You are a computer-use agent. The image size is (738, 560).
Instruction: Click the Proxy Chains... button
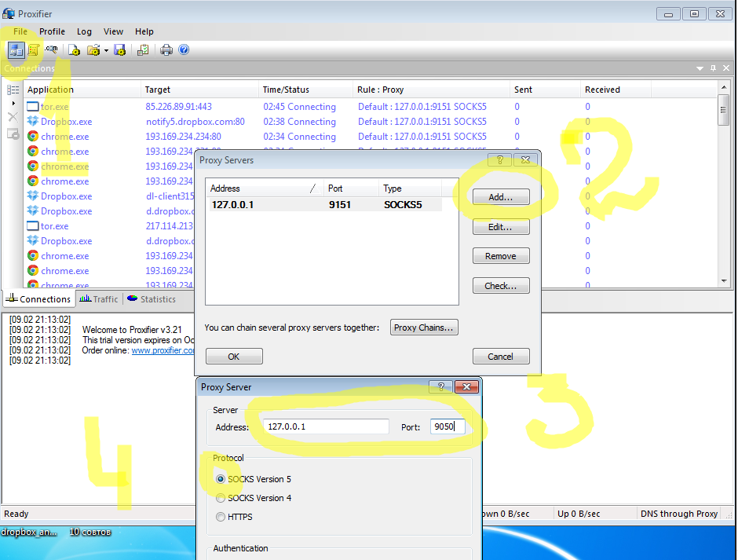pos(424,328)
